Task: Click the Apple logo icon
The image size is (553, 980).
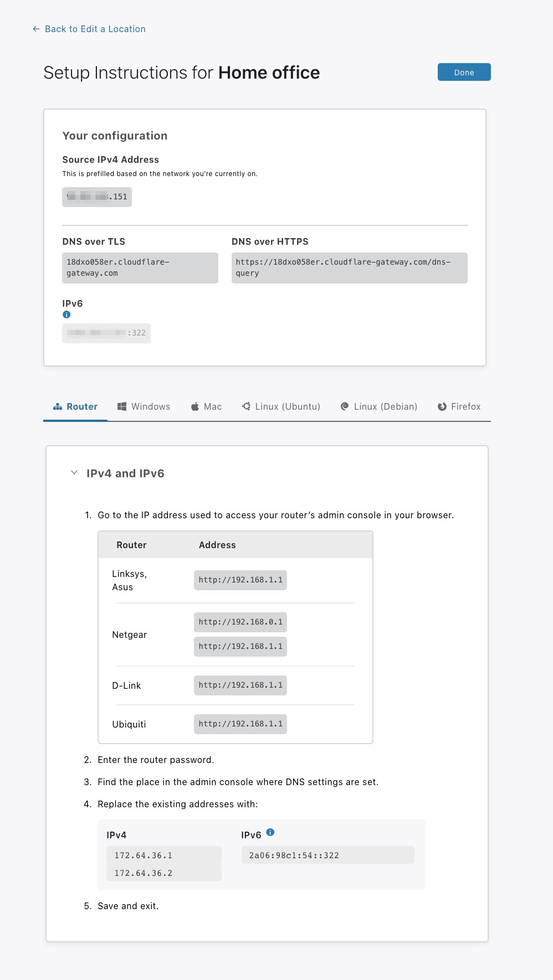Action: click(x=195, y=406)
